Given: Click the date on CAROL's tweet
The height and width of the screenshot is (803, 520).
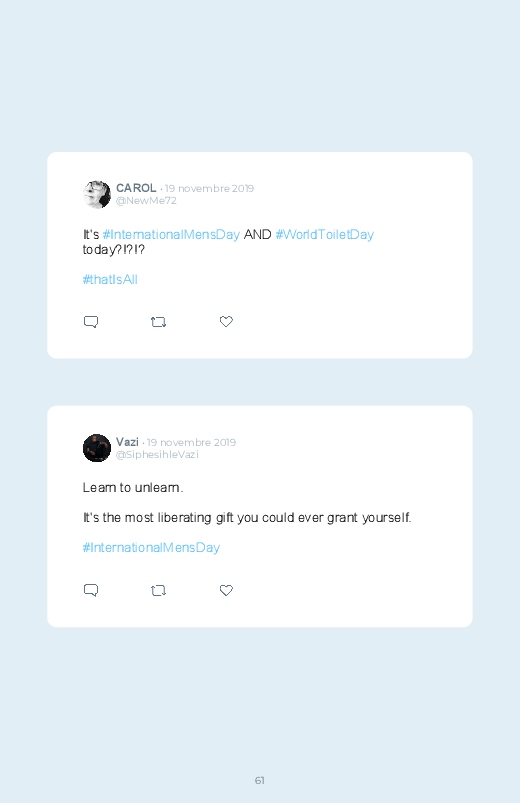Looking at the screenshot, I should pyautogui.click(x=209, y=188).
